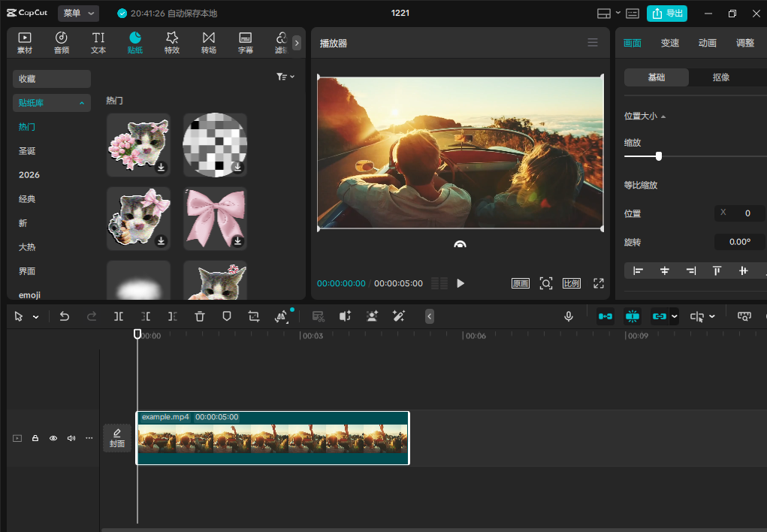Viewport: 767px width, 532px height.
Task: Open the 字幕 captions panel
Action: tap(246, 43)
